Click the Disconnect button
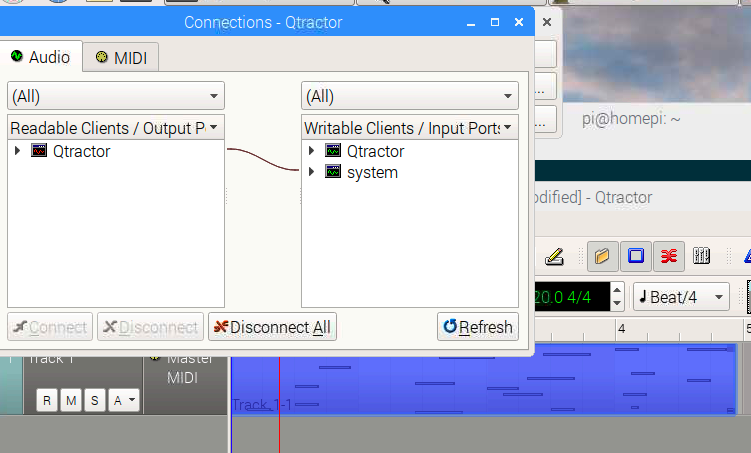The height and width of the screenshot is (453, 751). point(150,327)
